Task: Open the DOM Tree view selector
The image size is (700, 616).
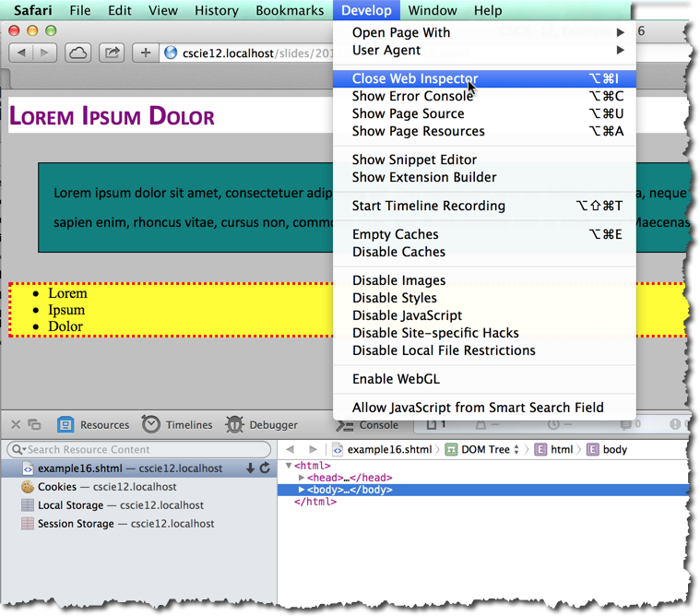Action: (x=483, y=450)
